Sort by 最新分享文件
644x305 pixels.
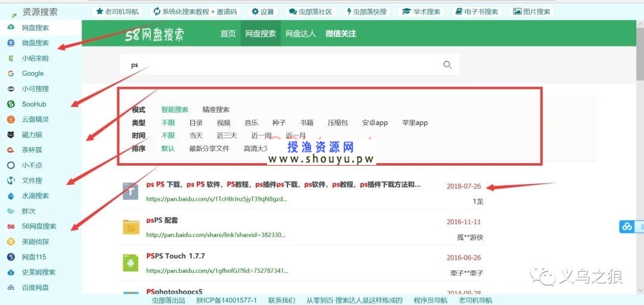pyautogui.click(x=209, y=148)
